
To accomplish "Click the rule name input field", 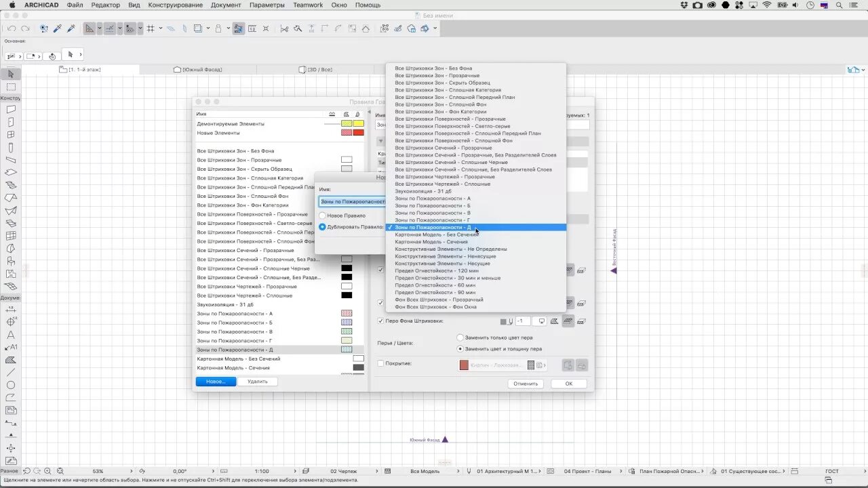I will tap(353, 201).
